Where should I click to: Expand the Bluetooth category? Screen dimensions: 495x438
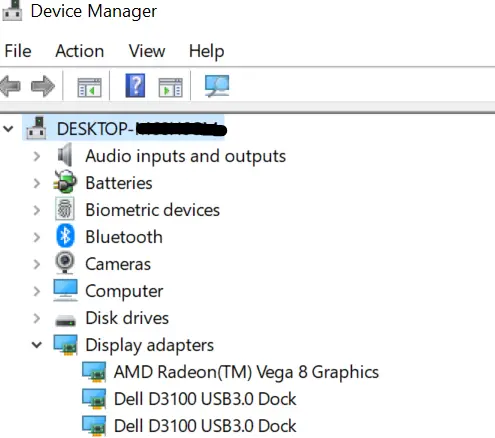pyautogui.click(x=37, y=237)
